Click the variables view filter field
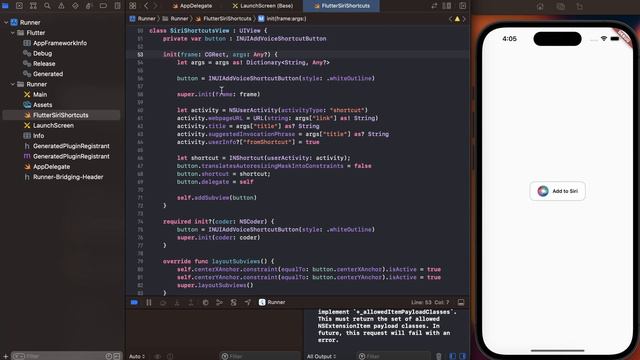 259,356
